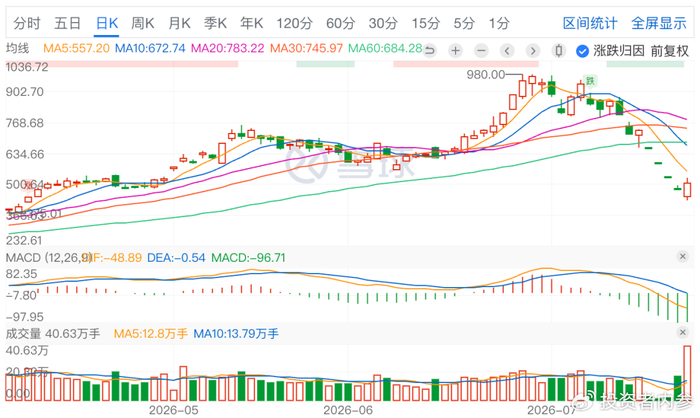Viewport: 700px width, 418px height.
Task: Click the volume MA10:13.79万手 value
Action: coord(236,334)
